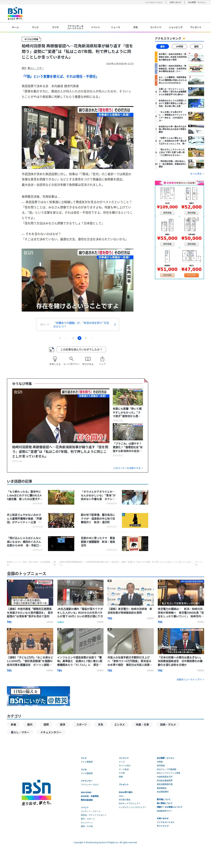Switch ranking to 週間
211x868 pixels.
pyautogui.click(x=196, y=47)
